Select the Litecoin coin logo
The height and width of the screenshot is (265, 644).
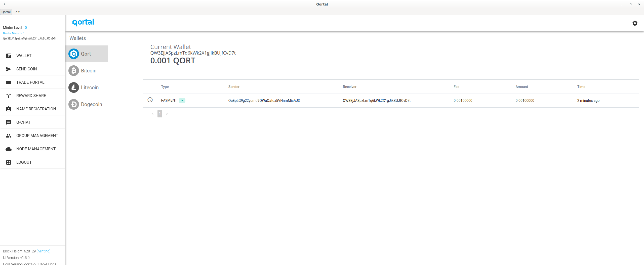point(74,87)
